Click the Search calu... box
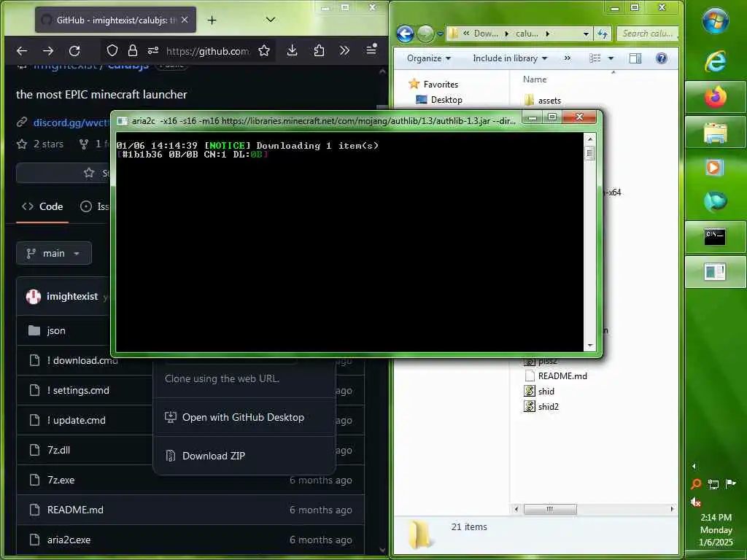Screen dimensions: 747x560 648,34
